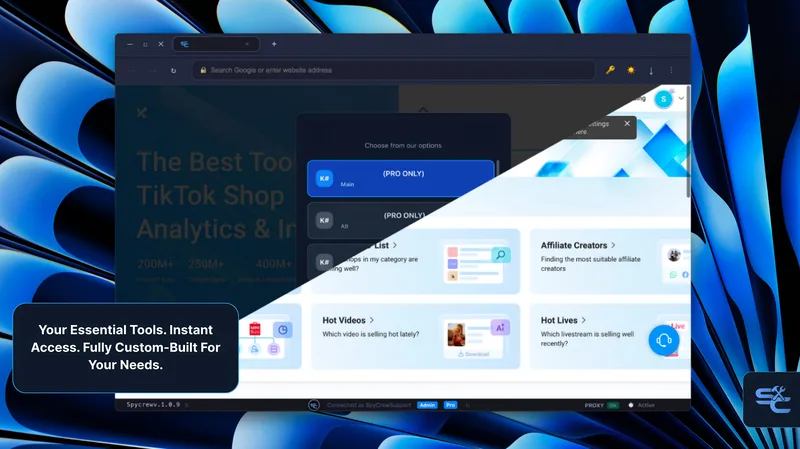Click the WhatsApp icon on creators card

pyautogui.click(x=673, y=275)
